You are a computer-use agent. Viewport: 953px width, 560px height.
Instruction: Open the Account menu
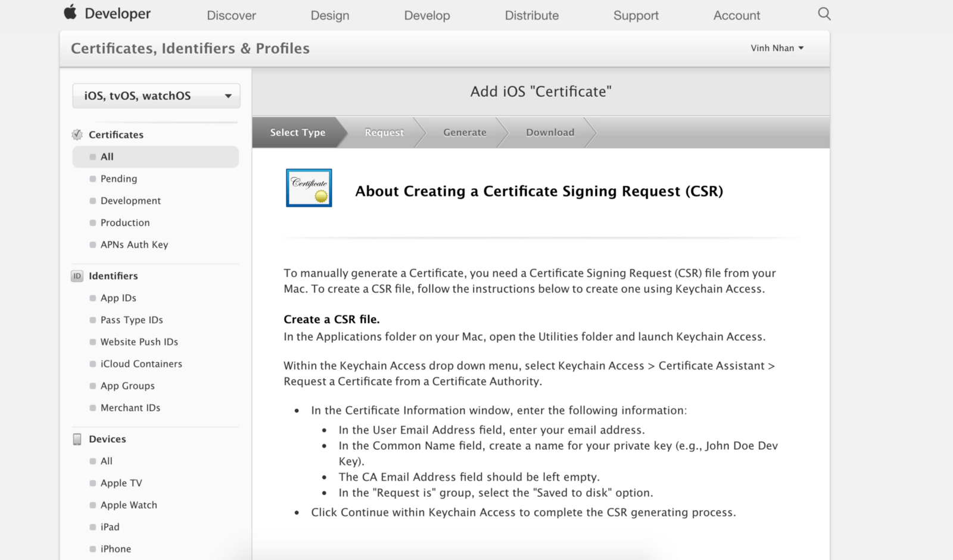click(737, 15)
